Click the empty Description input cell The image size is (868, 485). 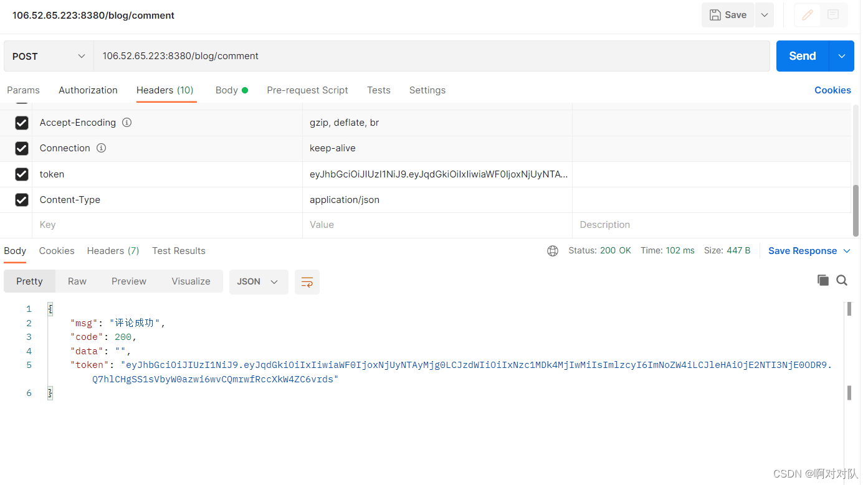coord(712,225)
